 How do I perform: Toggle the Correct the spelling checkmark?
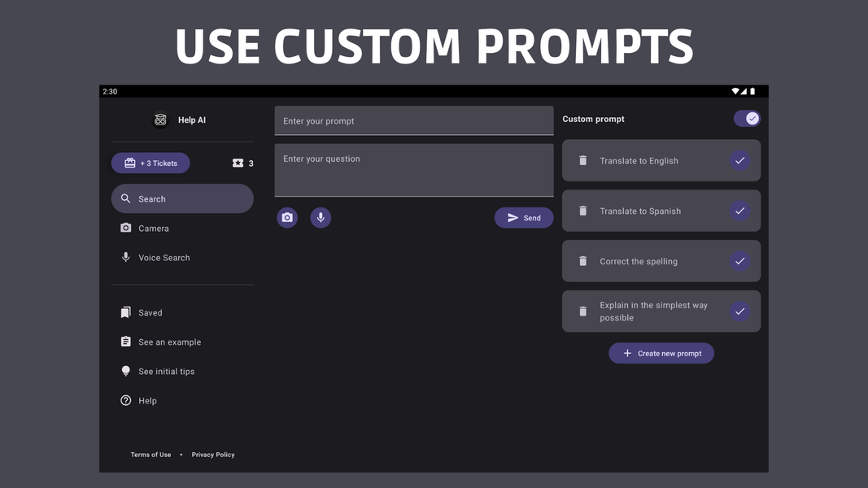click(739, 261)
